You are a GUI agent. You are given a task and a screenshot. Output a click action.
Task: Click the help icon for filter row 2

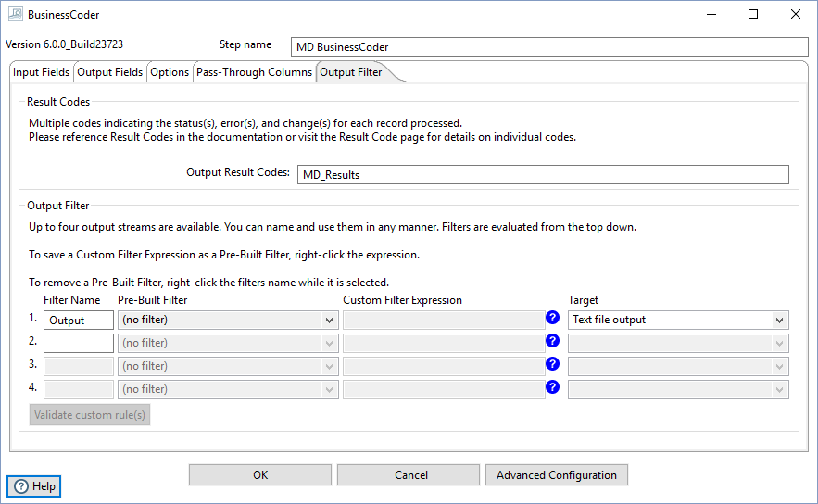click(553, 341)
